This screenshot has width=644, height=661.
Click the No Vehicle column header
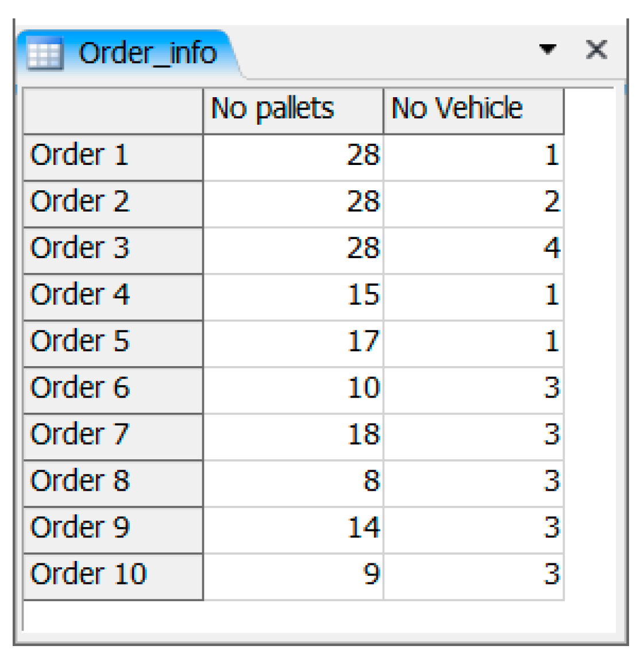click(x=473, y=110)
